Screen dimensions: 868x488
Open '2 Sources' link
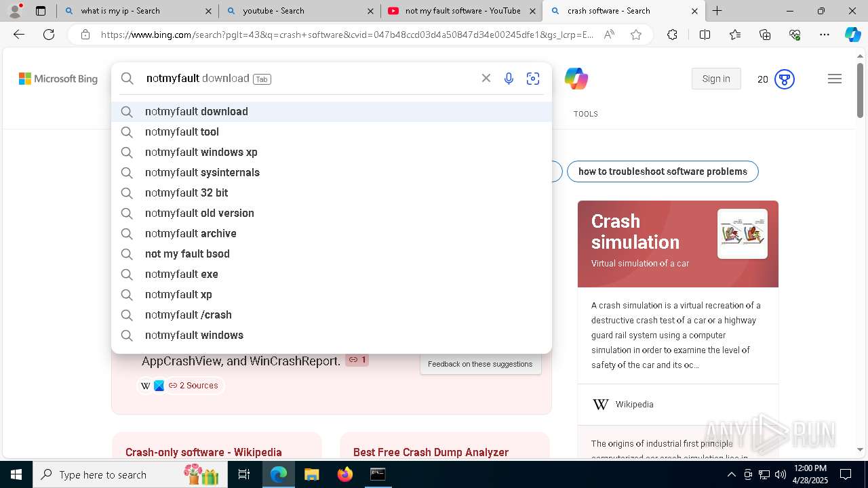pyautogui.click(x=193, y=385)
